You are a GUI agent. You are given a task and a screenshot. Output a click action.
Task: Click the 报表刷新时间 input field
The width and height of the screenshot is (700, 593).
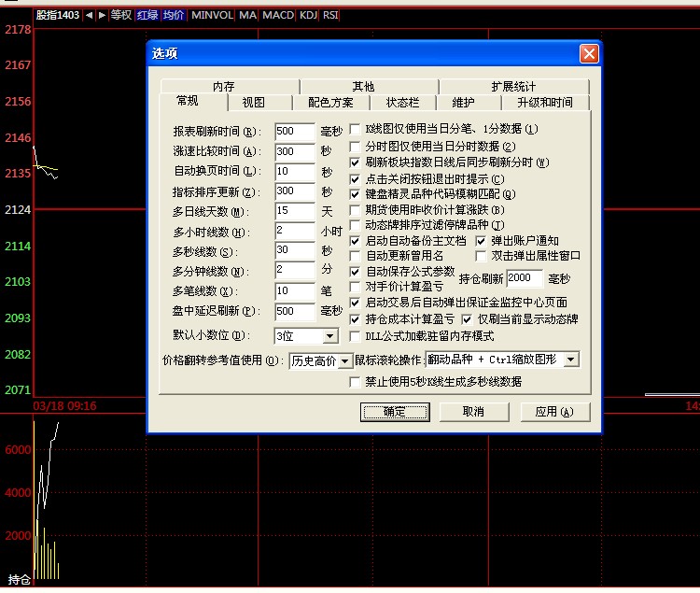(x=295, y=132)
